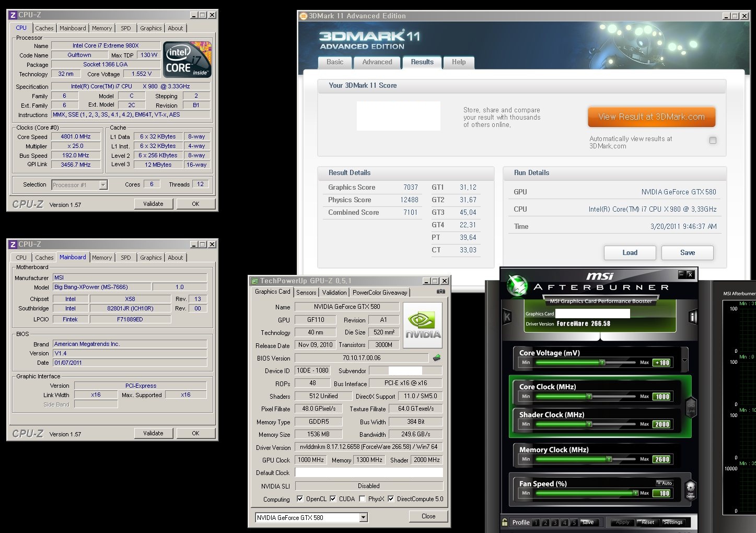
Task: Click the GPU-Z title bar icon
Action: click(x=254, y=281)
